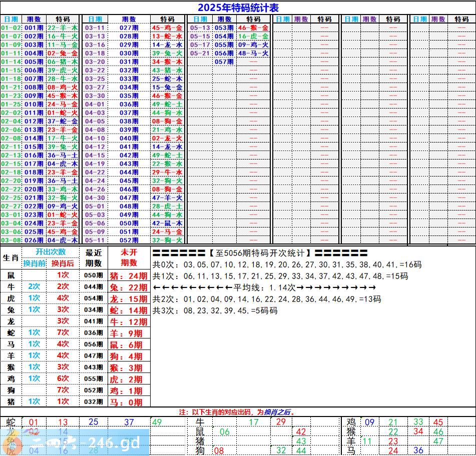Select the 057期 cell
The width and height of the screenshot is (476, 456).
[x=224, y=62]
